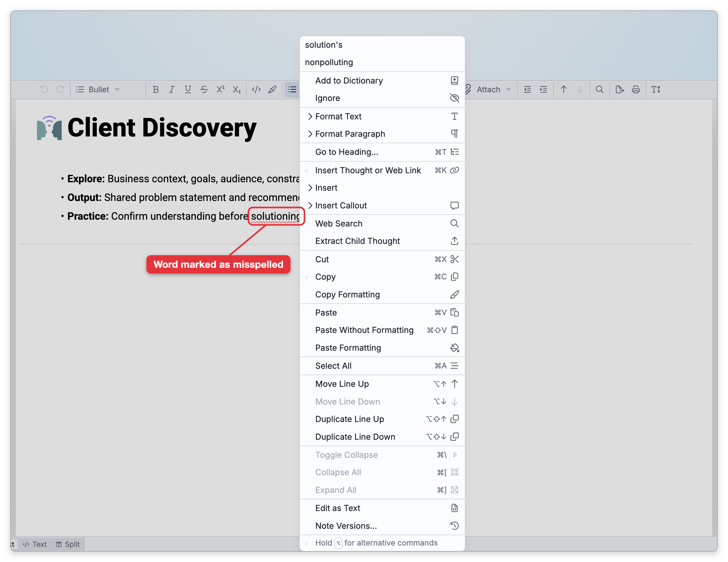The height and width of the screenshot is (562, 728).
Task: Expand the Format Text submenu
Action: pos(382,116)
